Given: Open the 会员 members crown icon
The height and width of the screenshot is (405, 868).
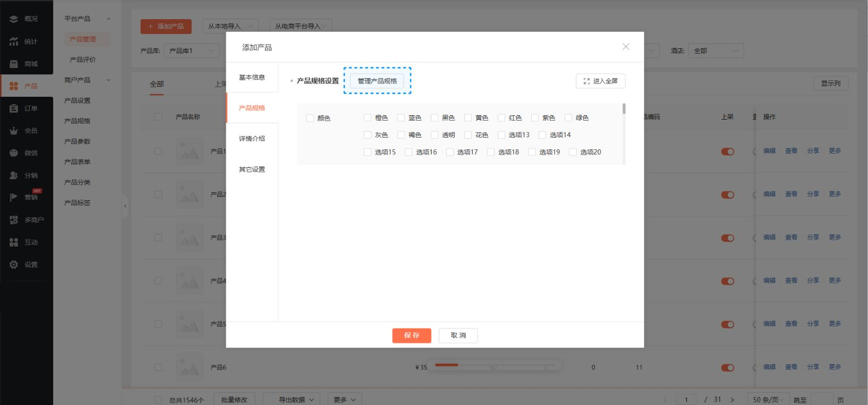Looking at the screenshot, I should tap(14, 131).
